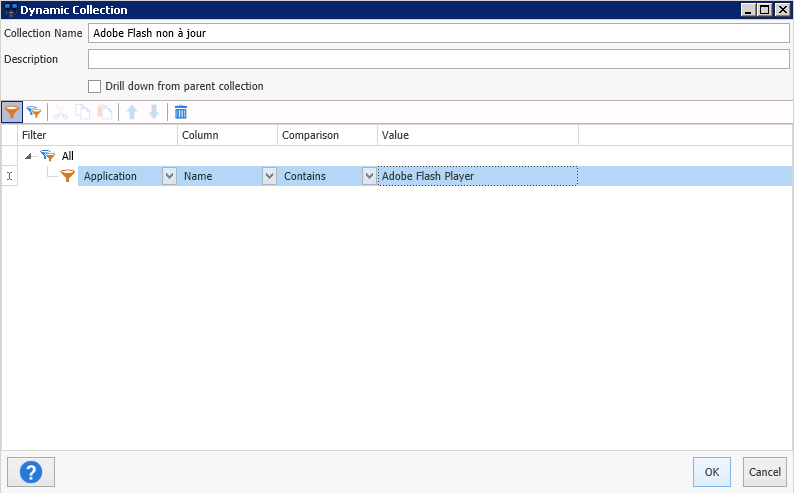Click the Comparison column header
794x493 pixels.
pyautogui.click(x=327, y=135)
